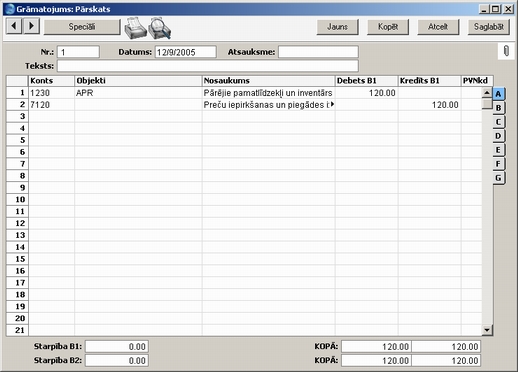The width and height of the screenshot is (518, 372).
Task: Click the Objekti column header
Action: click(x=138, y=81)
